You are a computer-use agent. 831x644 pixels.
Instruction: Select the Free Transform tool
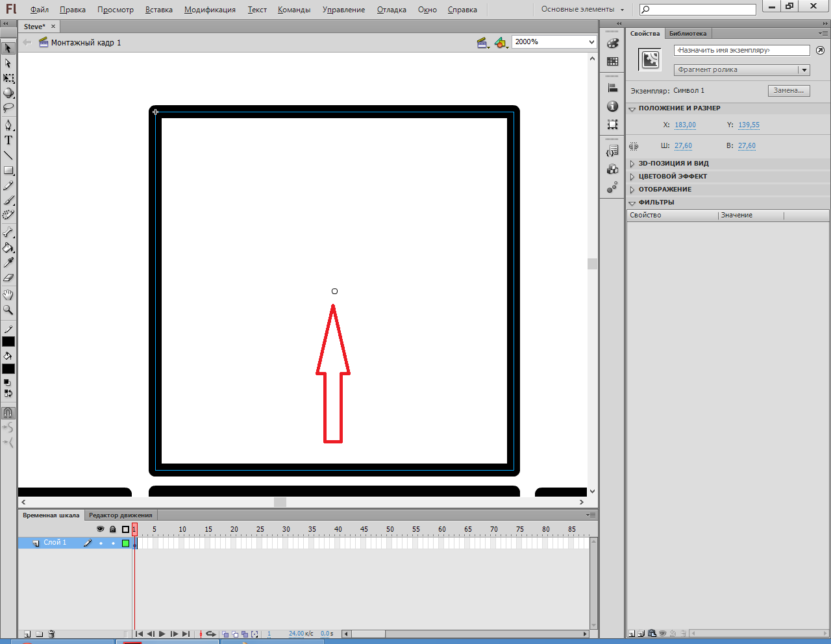click(8, 79)
